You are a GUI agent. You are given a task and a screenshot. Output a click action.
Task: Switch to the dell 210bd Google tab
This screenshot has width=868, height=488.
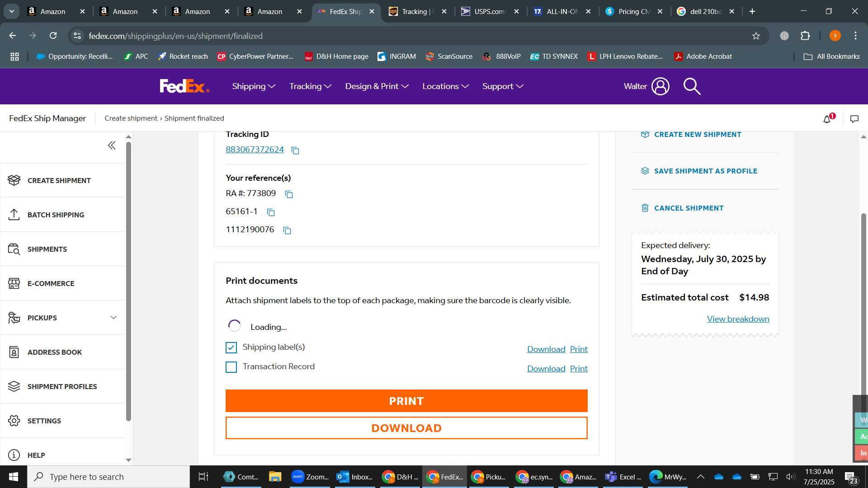tap(706, 11)
